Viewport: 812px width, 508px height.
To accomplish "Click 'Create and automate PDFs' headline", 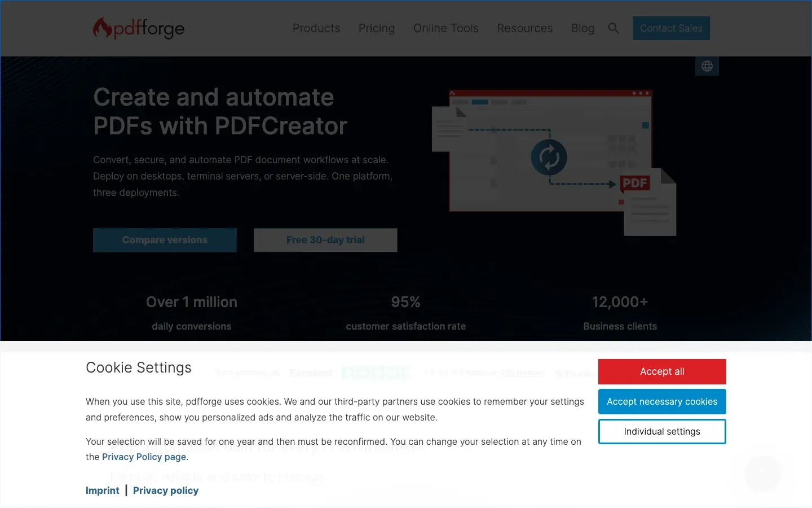I will click(220, 111).
